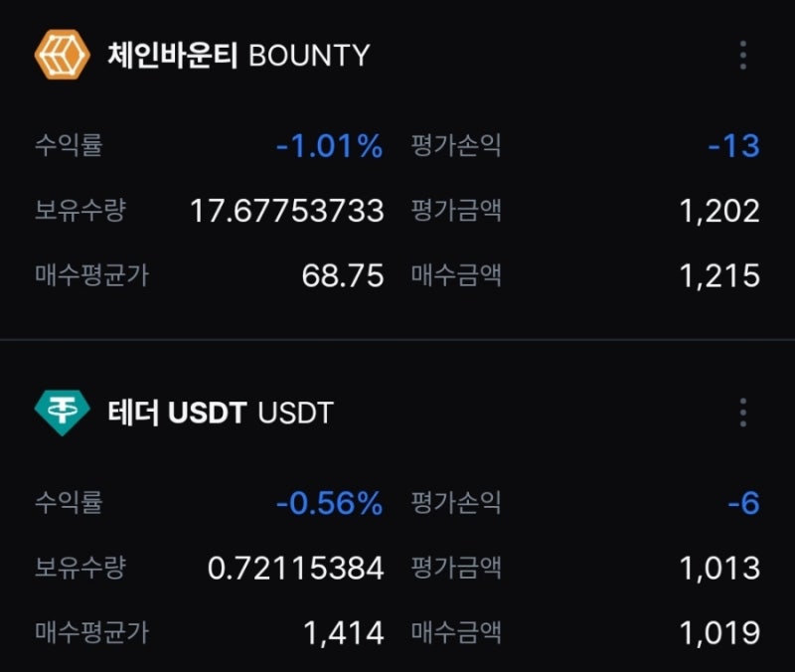Tap the orange BOUNTY coin icon
Image resolution: width=795 pixels, height=672 pixels.
pyautogui.click(x=63, y=55)
